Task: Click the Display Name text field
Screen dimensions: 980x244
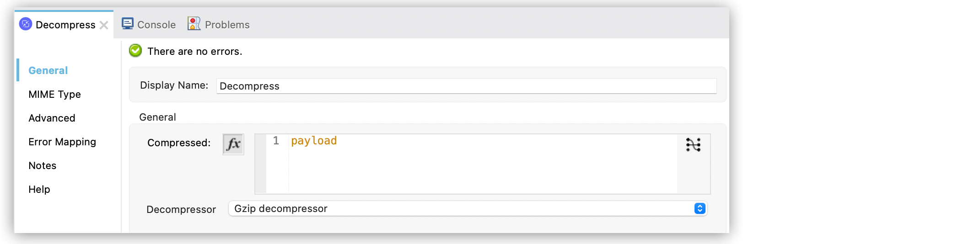Action: point(466,86)
